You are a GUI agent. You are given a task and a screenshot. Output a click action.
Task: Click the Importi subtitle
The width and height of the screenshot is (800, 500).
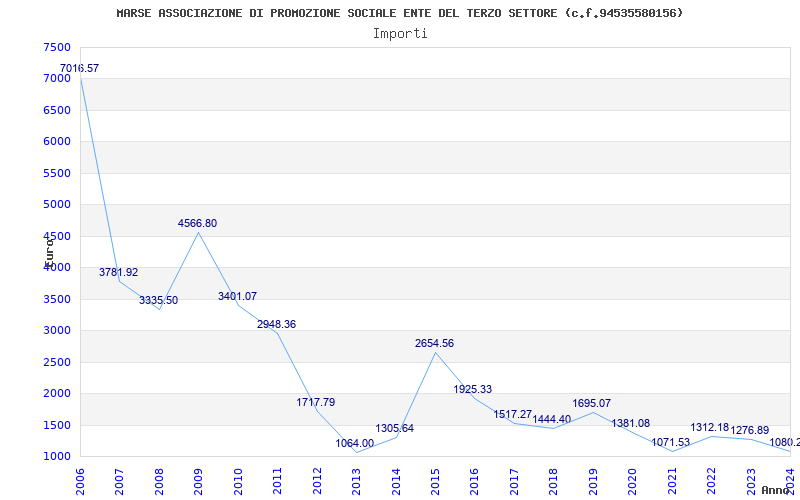pyautogui.click(x=400, y=33)
